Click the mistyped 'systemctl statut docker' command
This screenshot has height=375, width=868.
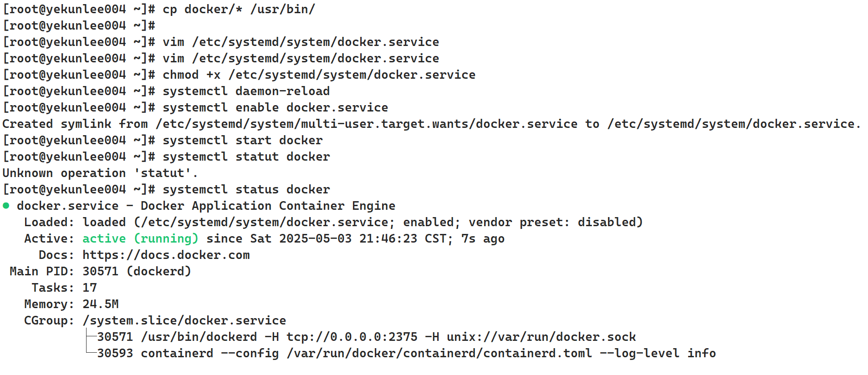point(246,157)
